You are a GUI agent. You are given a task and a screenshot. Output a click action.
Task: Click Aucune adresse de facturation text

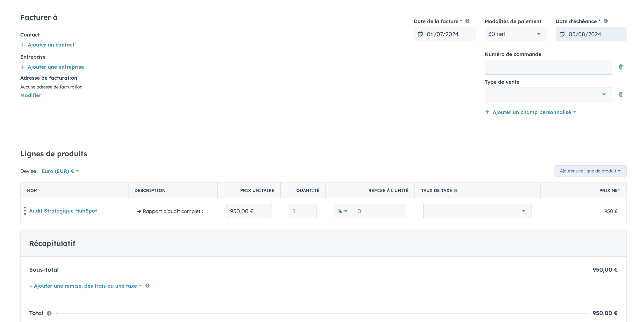pos(51,87)
